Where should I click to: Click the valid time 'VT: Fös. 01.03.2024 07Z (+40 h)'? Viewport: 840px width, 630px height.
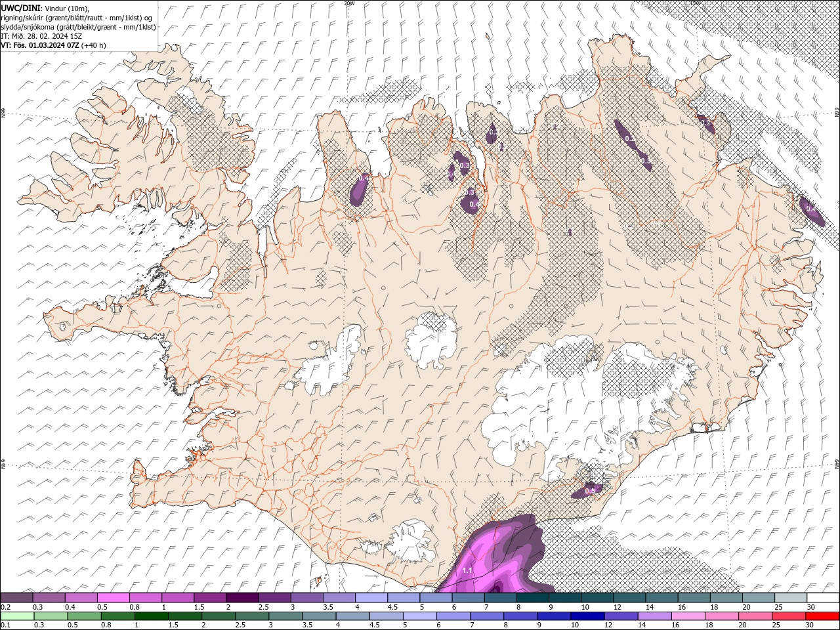tap(53, 45)
